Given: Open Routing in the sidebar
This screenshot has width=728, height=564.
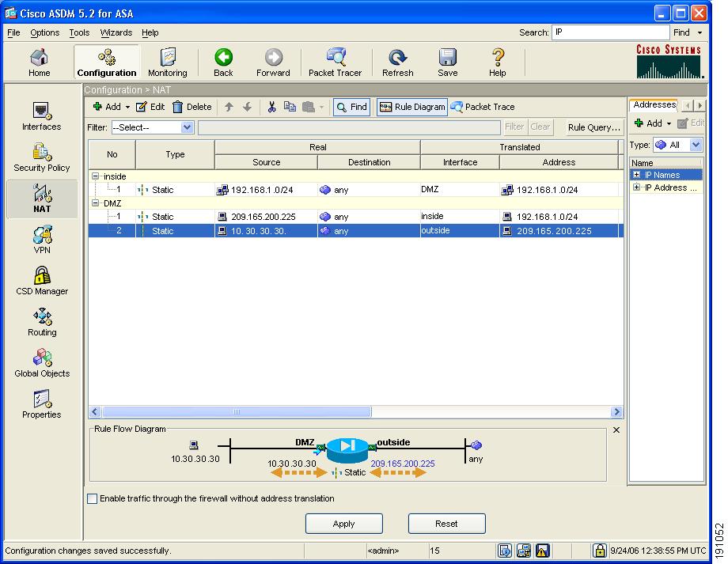Looking at the screenshot, I should 42,322.
